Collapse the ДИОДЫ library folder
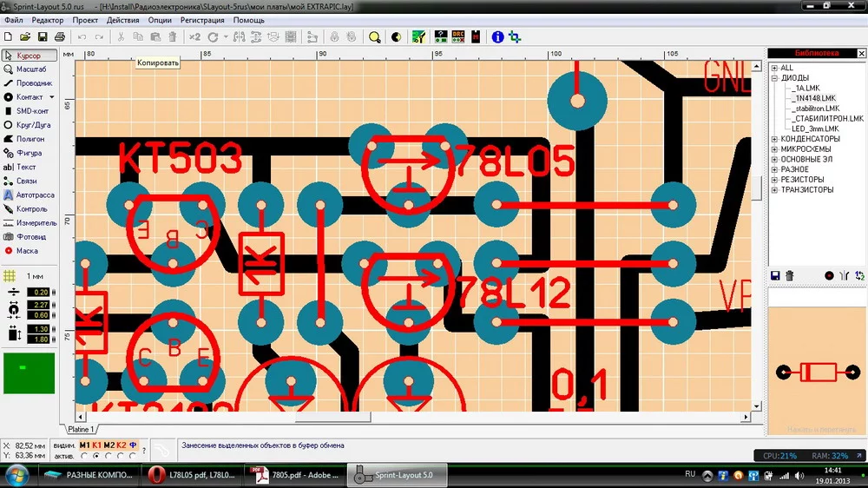The image size is (868, 488). 774,78
